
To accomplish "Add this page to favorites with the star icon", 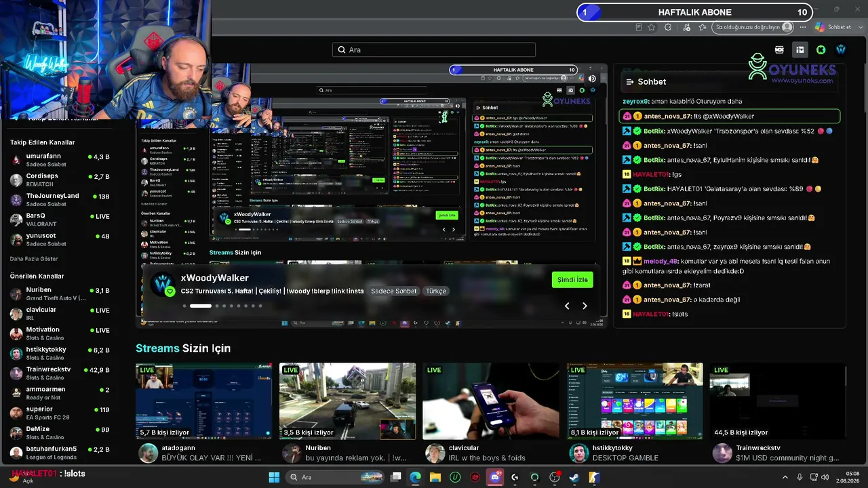I will pyautogui.click(x=652, y=27).
